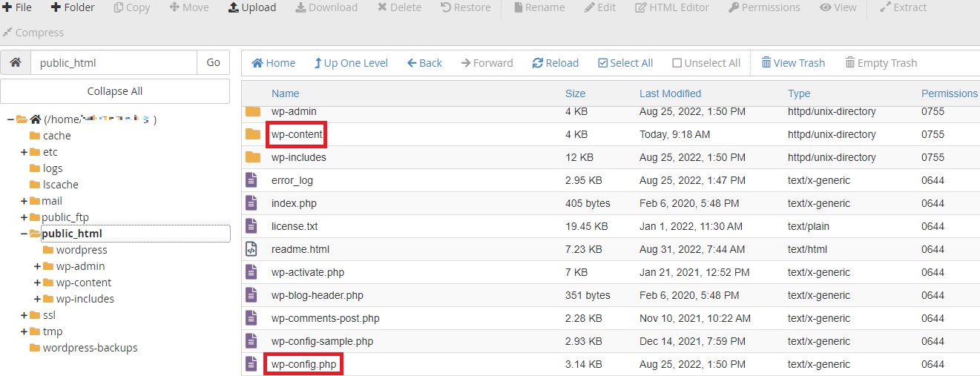Select wordpress folder in tree
Screen dimensions: 980x376
click(x=82, y=250)
